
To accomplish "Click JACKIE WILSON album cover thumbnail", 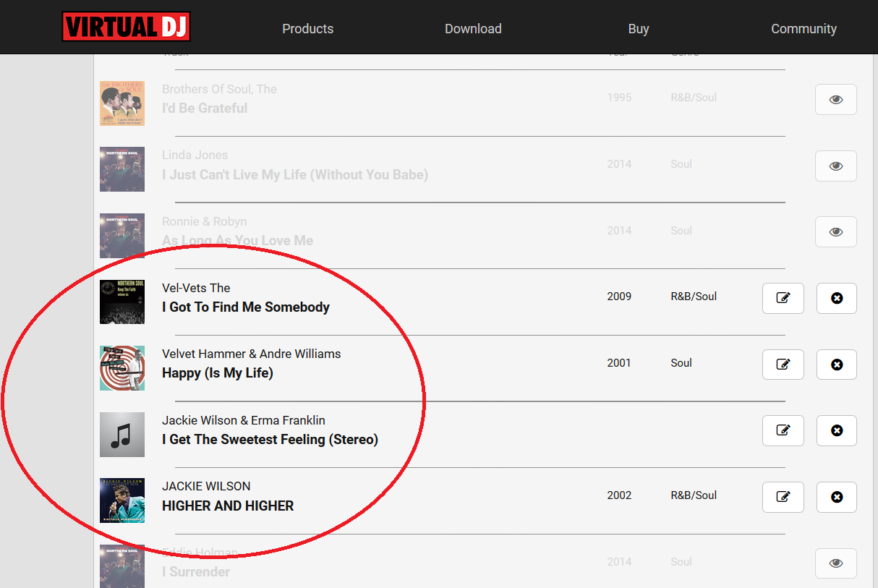I will [122, 500].
